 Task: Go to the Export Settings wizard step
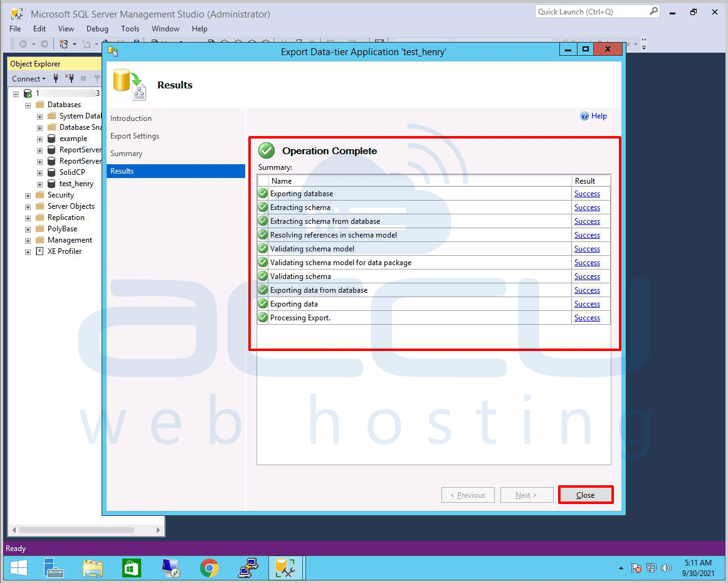point(135,136)
